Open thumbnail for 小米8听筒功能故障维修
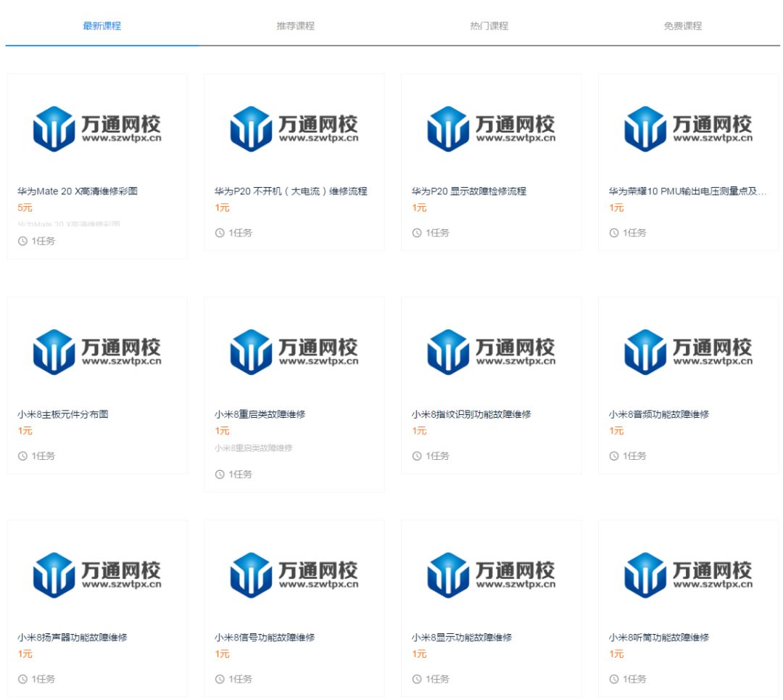This screenshot has width=783, height=700. coord(689,575)
